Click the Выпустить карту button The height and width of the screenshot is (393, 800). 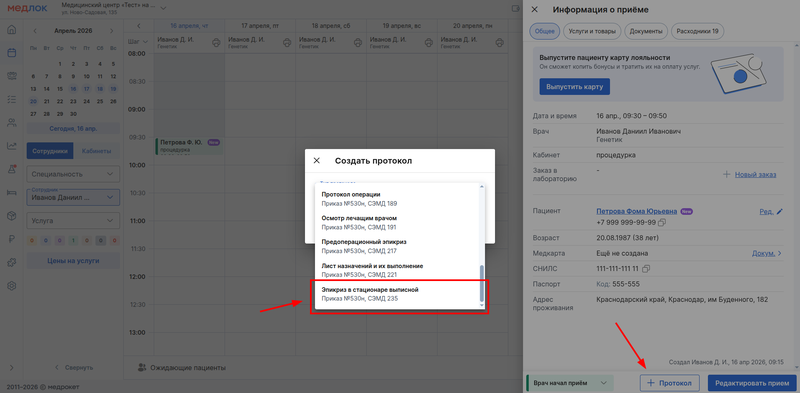click(x=574, y=87)
